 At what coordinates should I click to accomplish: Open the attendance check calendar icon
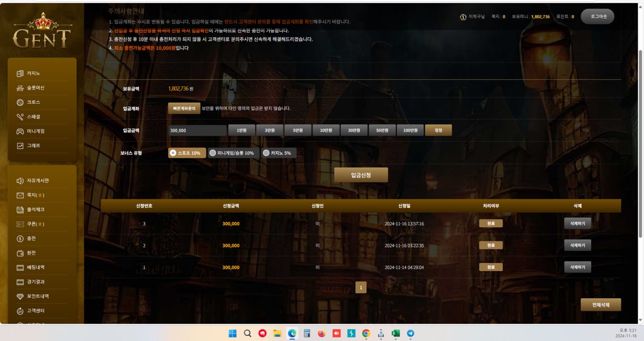[20, 210]
